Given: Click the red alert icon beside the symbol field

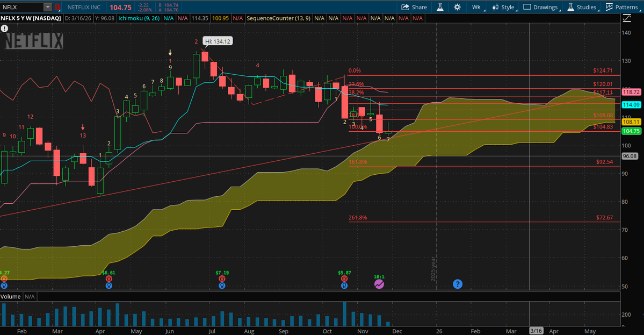Looking at the screenshot, I should click(x=57, y=7).
